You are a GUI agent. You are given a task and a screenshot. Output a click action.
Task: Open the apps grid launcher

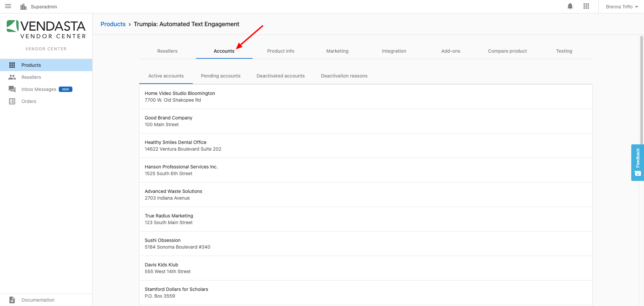click(586, 6)
